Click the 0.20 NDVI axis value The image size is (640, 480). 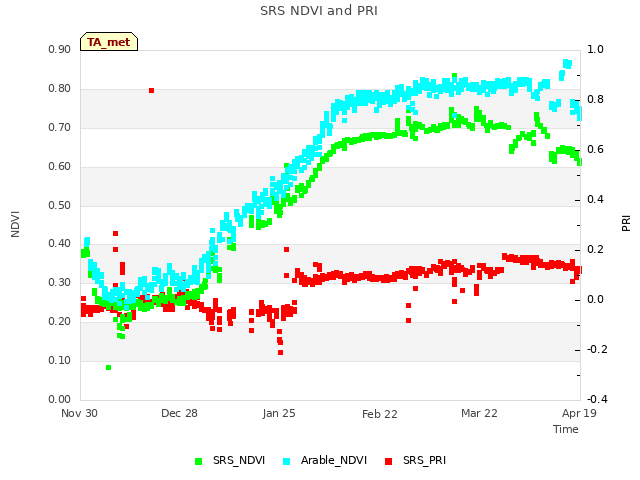(60, 322)
